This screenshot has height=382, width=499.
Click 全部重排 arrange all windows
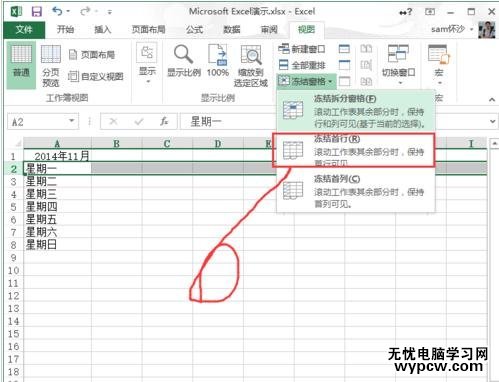pyautogui.click(x=302, y=65)
